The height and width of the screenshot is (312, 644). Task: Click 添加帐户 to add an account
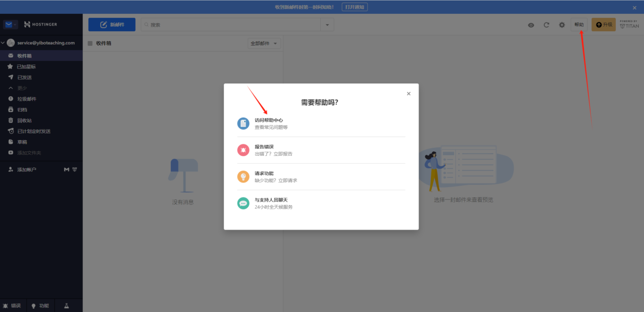click(x=27, y=170)
